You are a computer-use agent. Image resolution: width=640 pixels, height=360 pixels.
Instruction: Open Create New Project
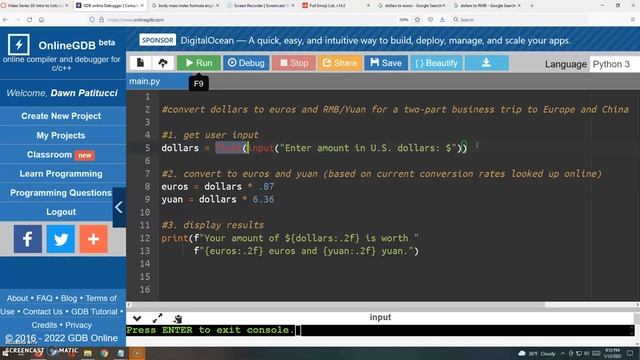click(x=61, y=116)
